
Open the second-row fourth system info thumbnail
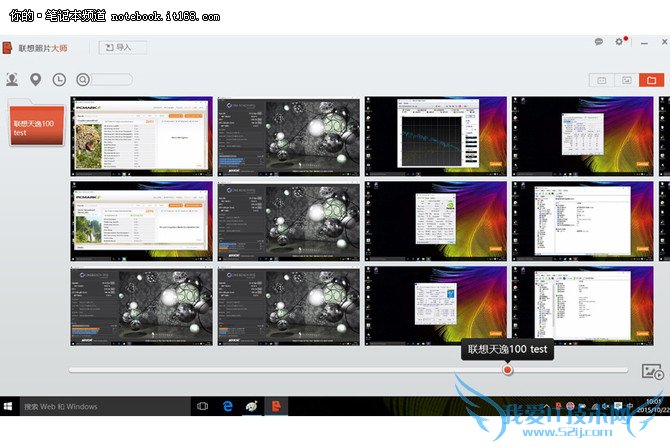pos(583,221)
